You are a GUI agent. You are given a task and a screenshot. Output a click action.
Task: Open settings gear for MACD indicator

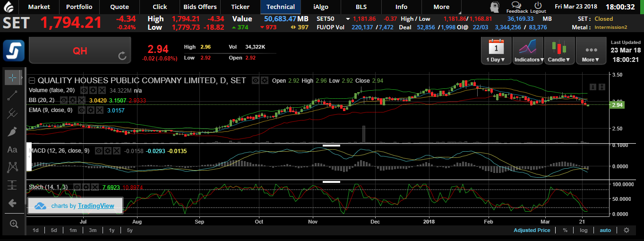107,151
